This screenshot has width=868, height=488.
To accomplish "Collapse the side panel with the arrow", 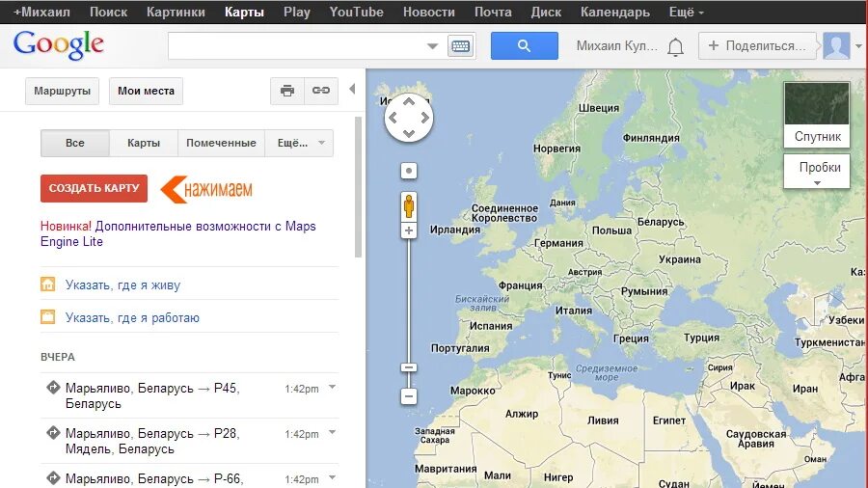I will [352, 89].
